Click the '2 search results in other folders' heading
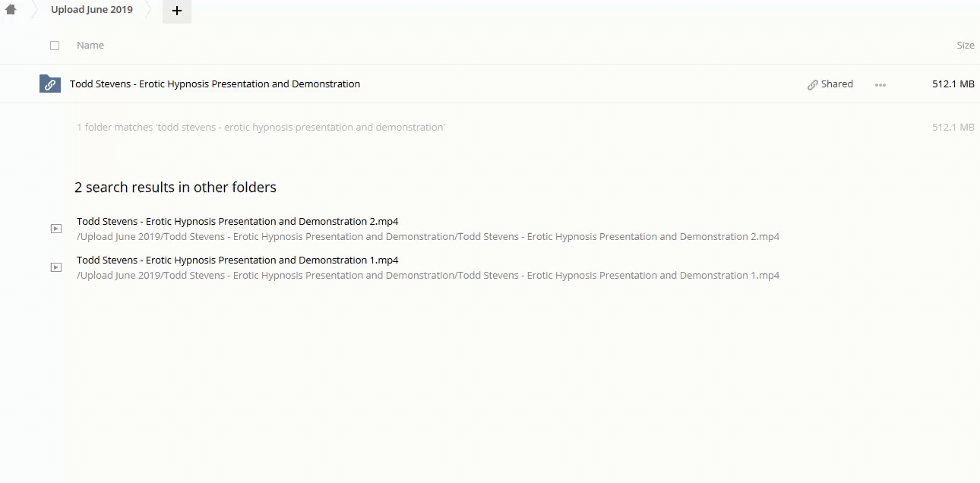Image resolution: width=980 pixels, height=483 pixels. (175, 188)
